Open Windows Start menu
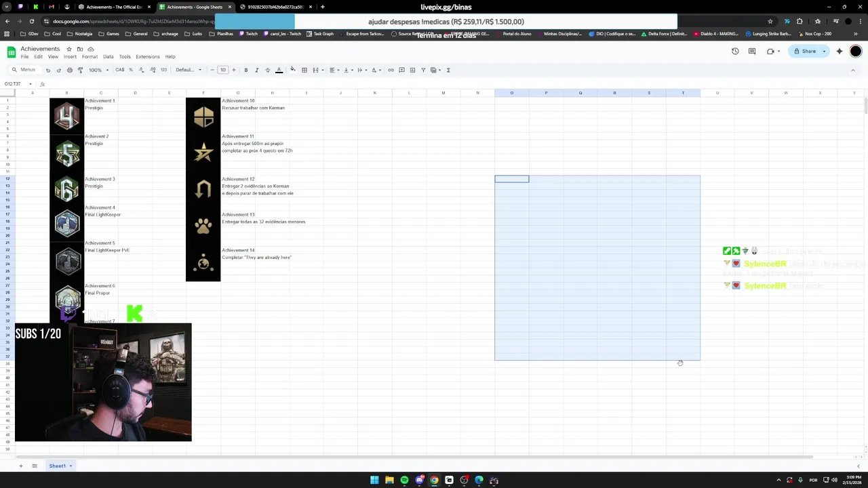 [x=374, y=480]
